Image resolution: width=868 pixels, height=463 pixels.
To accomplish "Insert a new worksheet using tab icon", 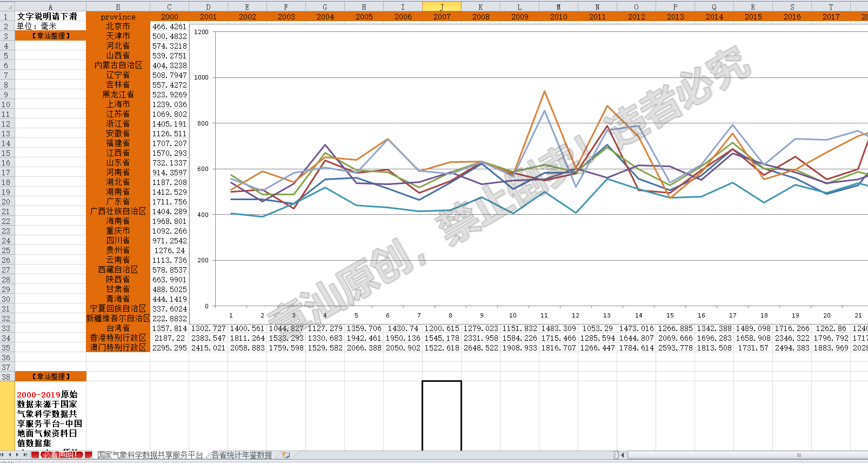I will click(x=286, y=455).
